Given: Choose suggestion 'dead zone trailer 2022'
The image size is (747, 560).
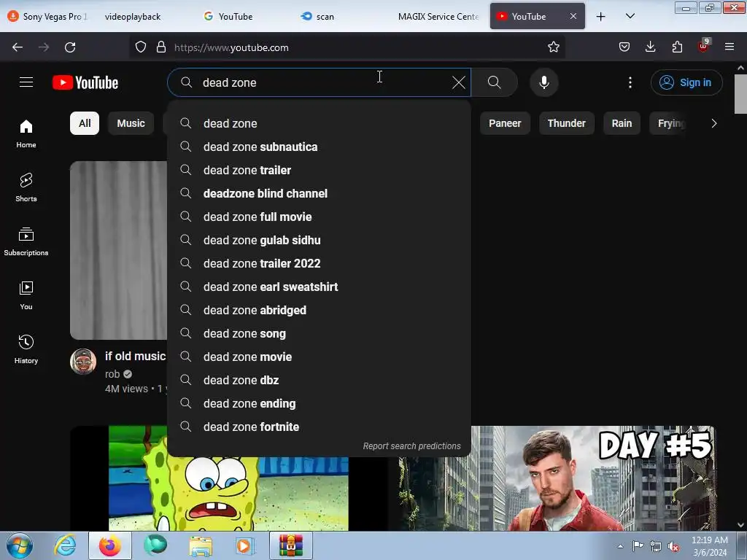Looking at the screenshot, I should (x=320, y=263).
